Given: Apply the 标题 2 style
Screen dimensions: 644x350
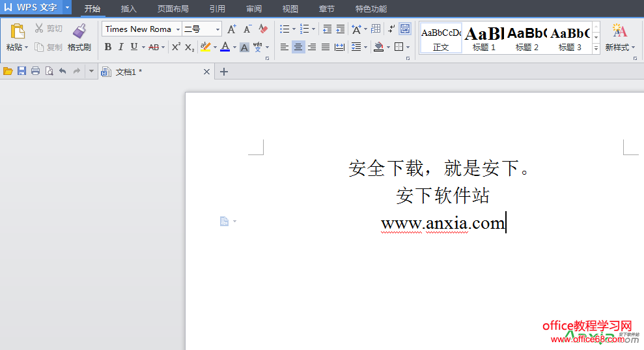Looking at the screenshot, I should tap(527, 38).
